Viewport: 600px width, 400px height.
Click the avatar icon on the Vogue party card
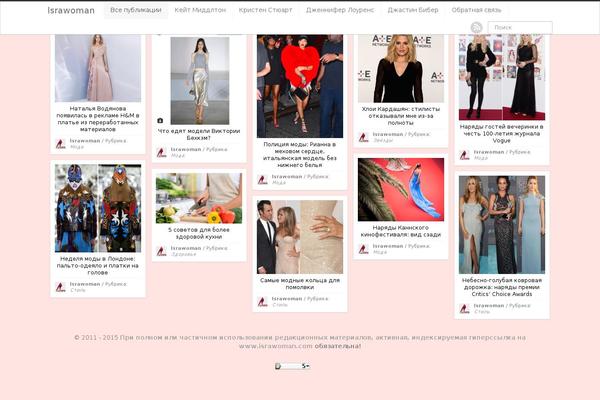(465, 155)
